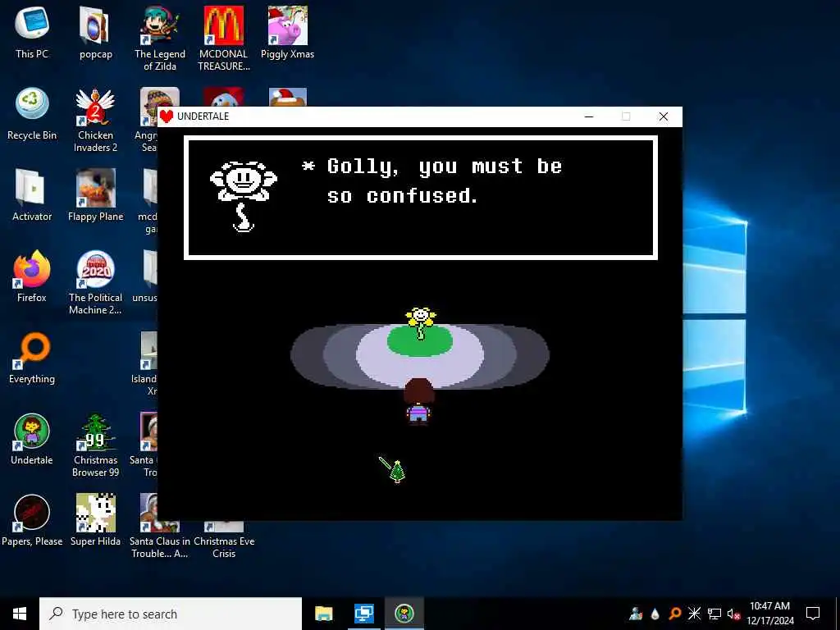
Task: Open the clock showing 10:47 AM
Action: click(769, 614)
